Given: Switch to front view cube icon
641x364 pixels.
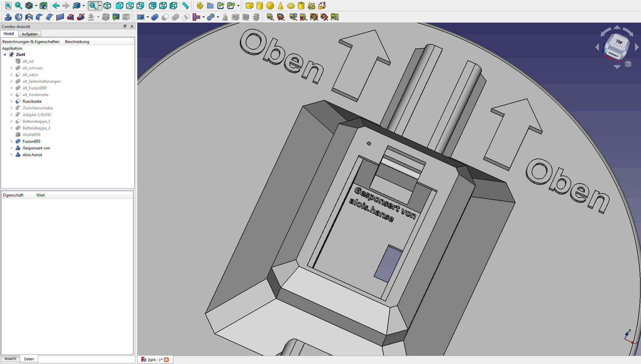Looking at the screenshot, I should (119, 6).
